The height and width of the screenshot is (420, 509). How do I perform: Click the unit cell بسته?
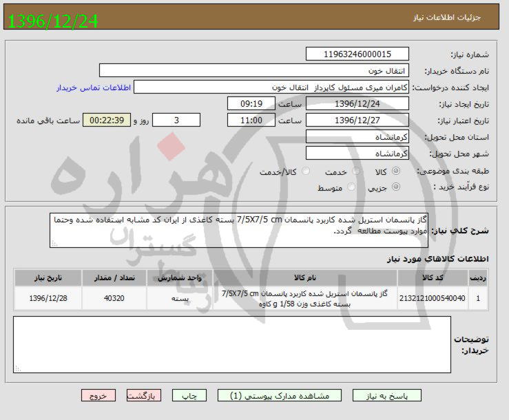180,298
